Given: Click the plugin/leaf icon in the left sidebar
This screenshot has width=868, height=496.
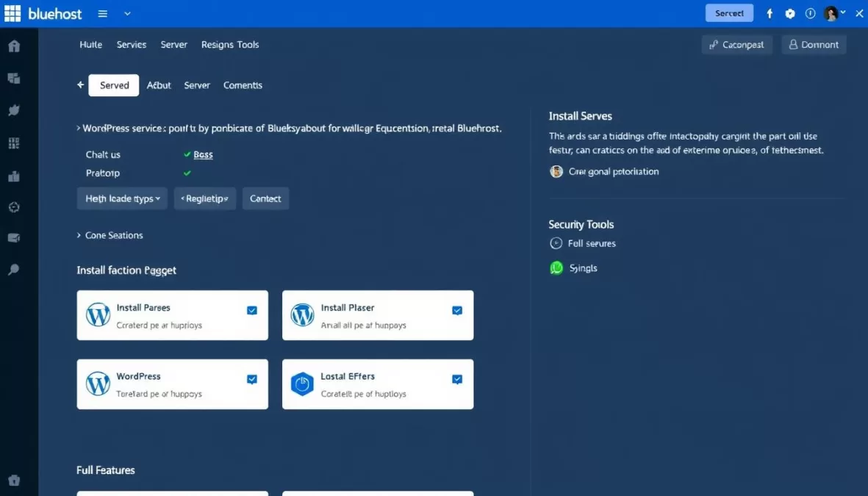Looking at the screenshot, I should click(x=13, y=110).
